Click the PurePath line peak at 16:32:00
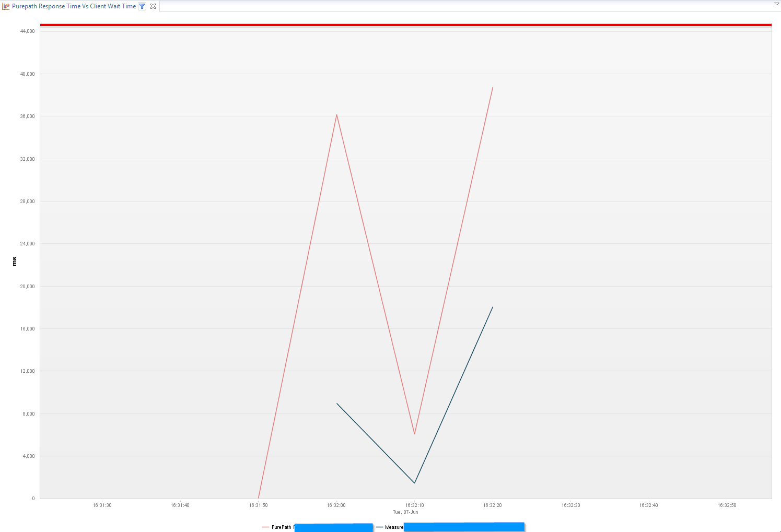 click(336, 115)
